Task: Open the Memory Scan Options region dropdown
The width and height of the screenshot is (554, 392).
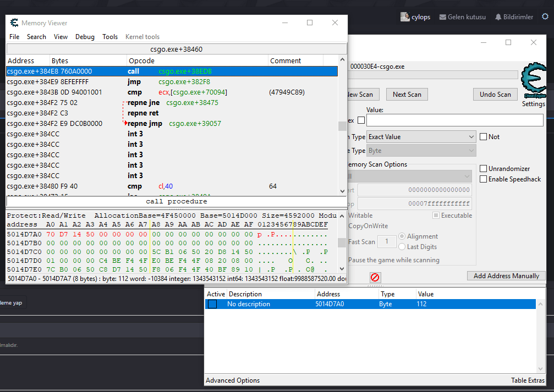Action: point(410,176)
